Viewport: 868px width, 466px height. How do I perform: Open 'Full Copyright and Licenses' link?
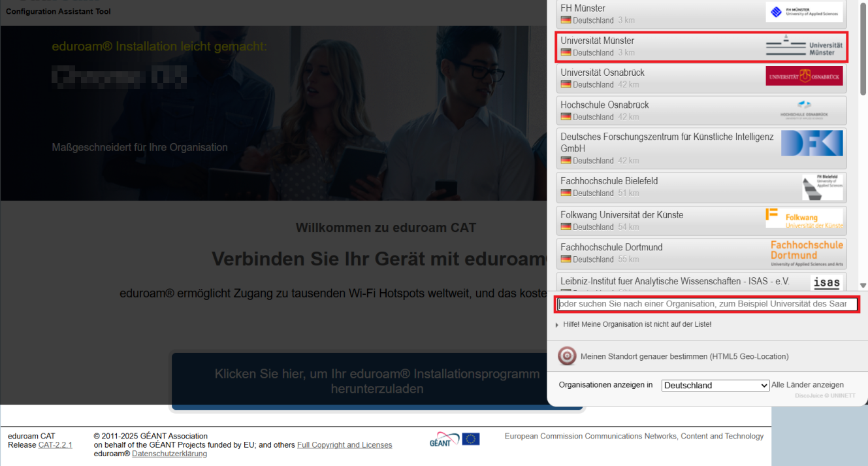(345, 445)
